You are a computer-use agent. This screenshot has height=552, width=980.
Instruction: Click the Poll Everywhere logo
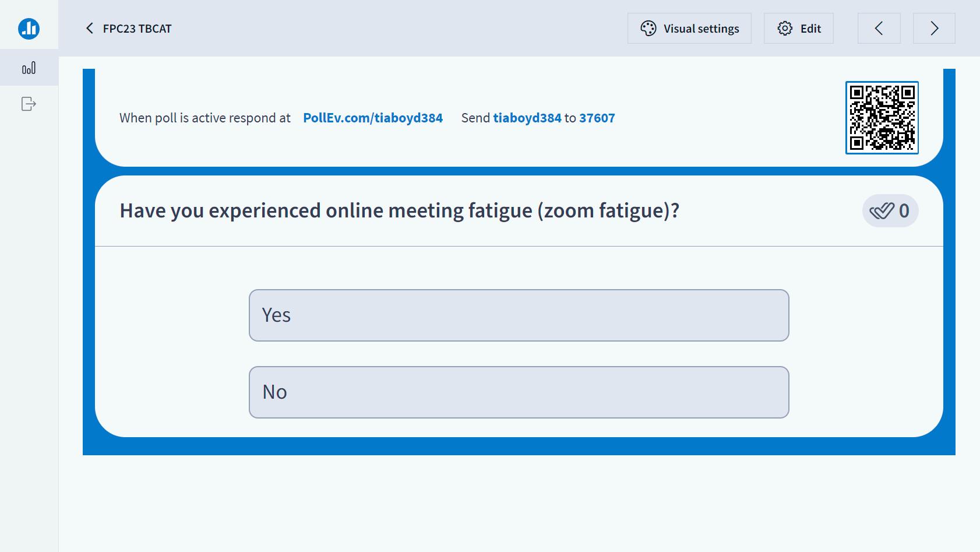point(29,28)
